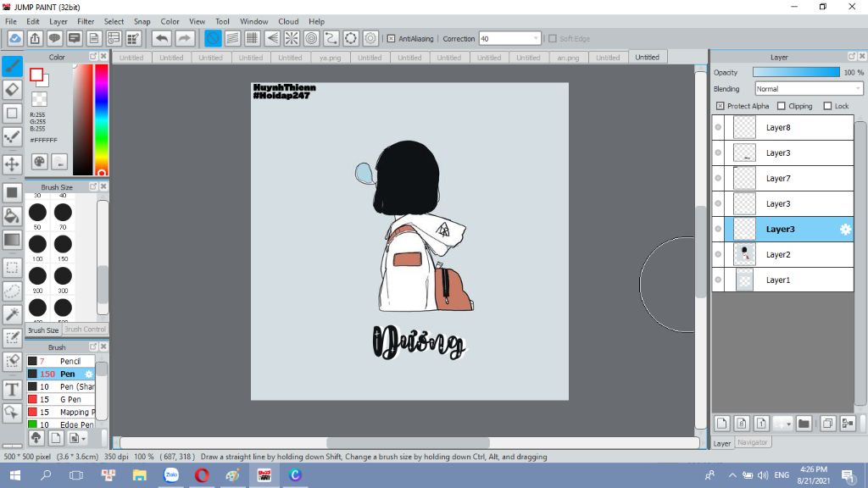868x488 pixels.
Task: Select the Bucket fill tool
Action: point(12,216)
